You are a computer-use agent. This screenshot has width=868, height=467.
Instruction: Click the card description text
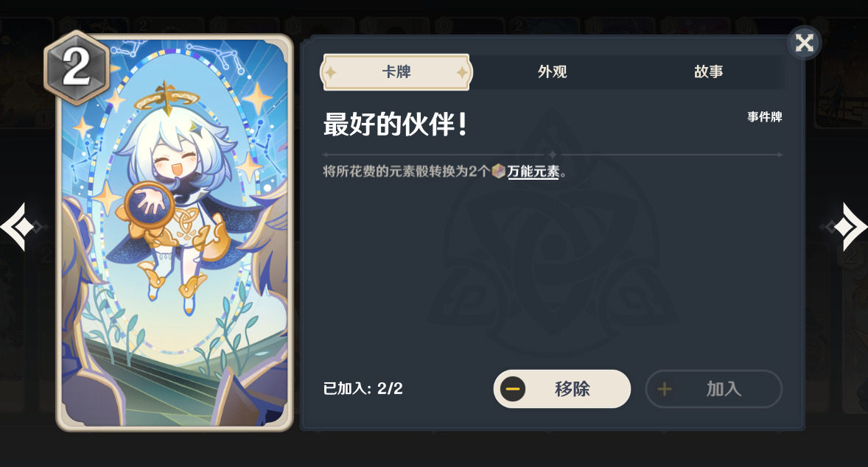pos(444,172)
